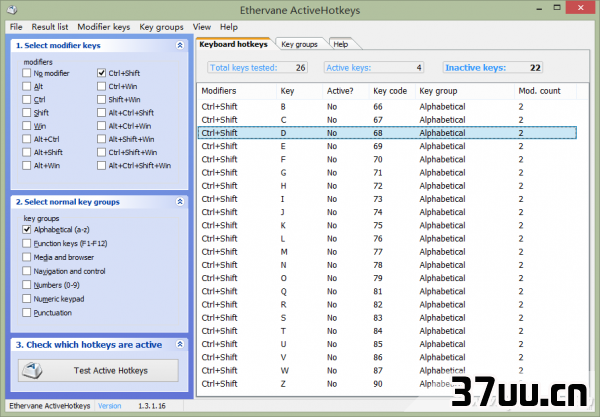The height and width of the screenshot is (417, 600).
Task: Select the Ctrl+Shift Q row
Action: click(x=387, y=292)
